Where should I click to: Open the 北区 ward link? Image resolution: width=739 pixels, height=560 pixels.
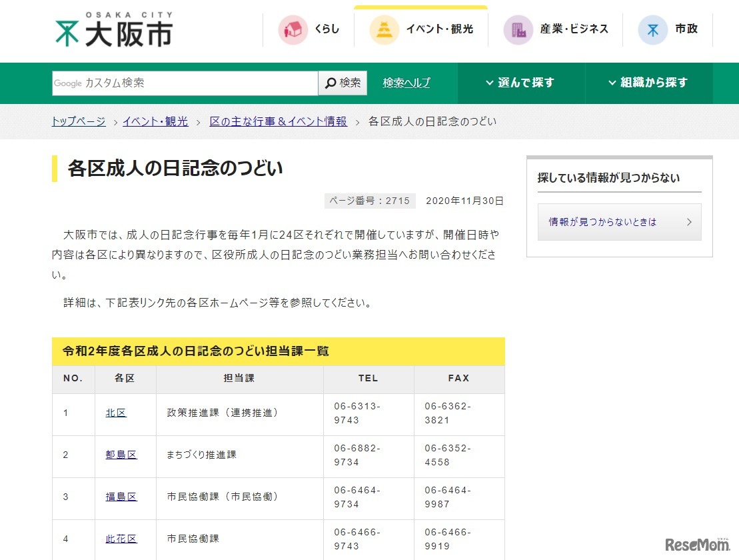(116, 413)
